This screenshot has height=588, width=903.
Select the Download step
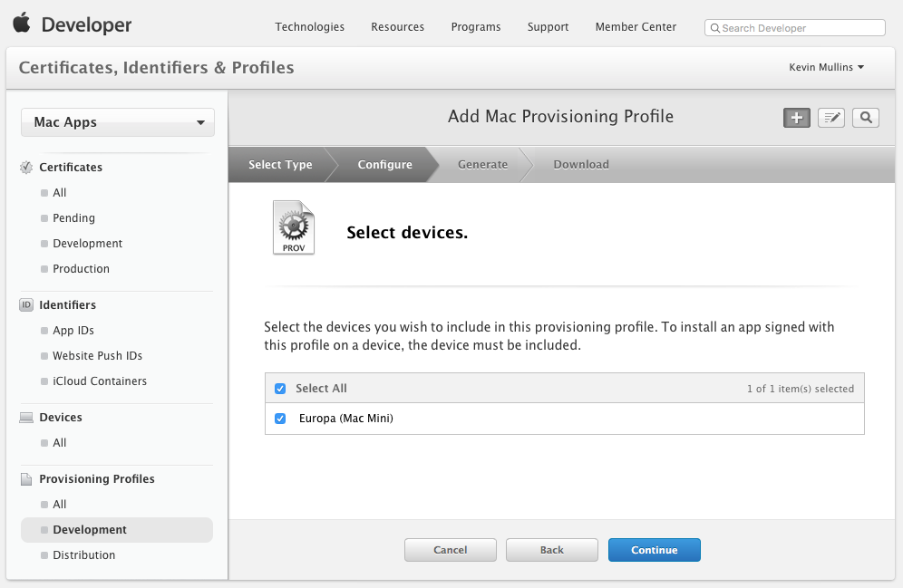(x=581, y=165)
